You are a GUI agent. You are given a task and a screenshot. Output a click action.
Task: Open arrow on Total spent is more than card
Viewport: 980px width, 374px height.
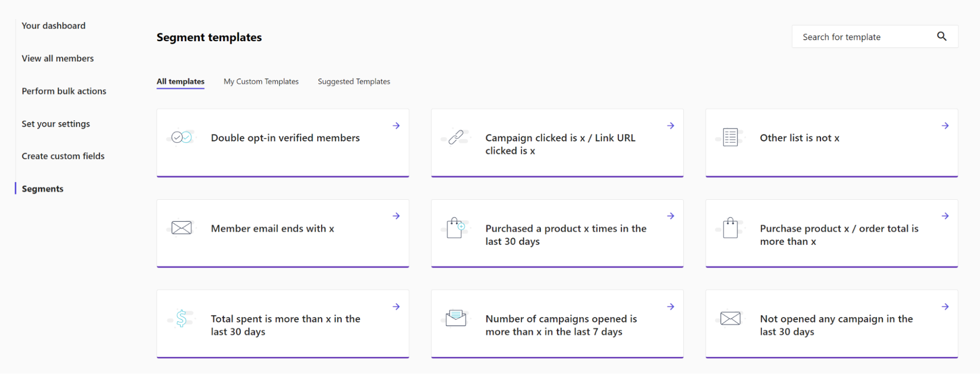pyautogui.click(x=396, y=307)
